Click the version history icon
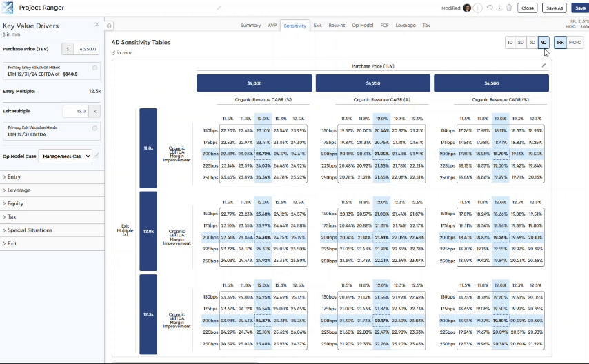Image resolution: width=589 pixels, height=364 pixels. pyautogui.click(x=490, y=8)
